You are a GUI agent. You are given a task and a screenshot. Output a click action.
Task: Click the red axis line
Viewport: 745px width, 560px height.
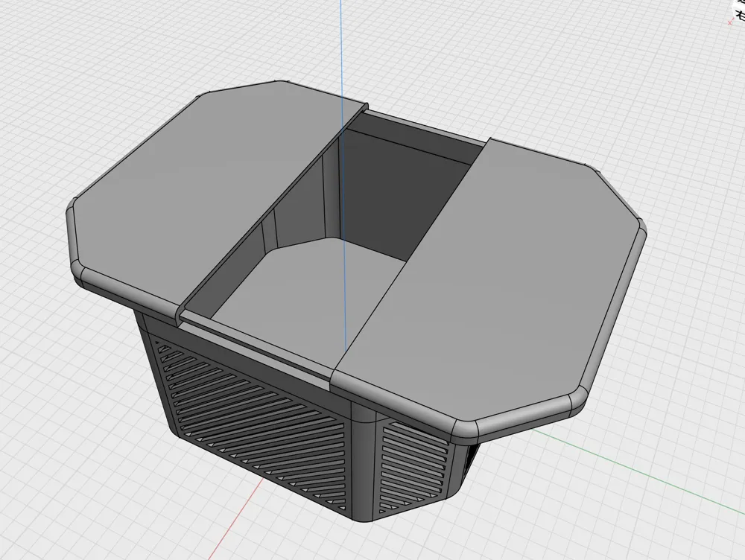[235, 518]
